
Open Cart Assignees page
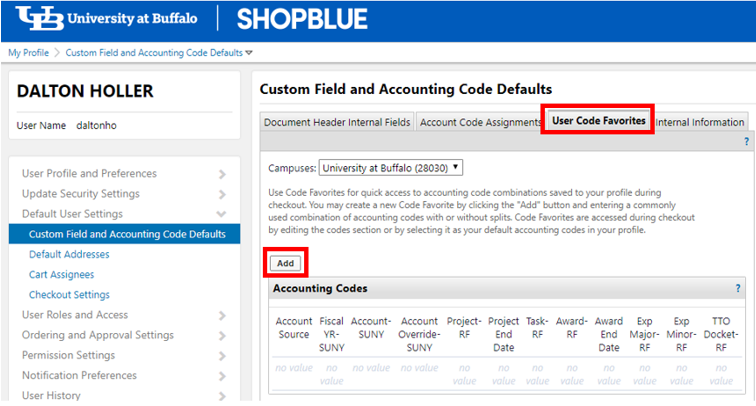(x=63, y=275)
